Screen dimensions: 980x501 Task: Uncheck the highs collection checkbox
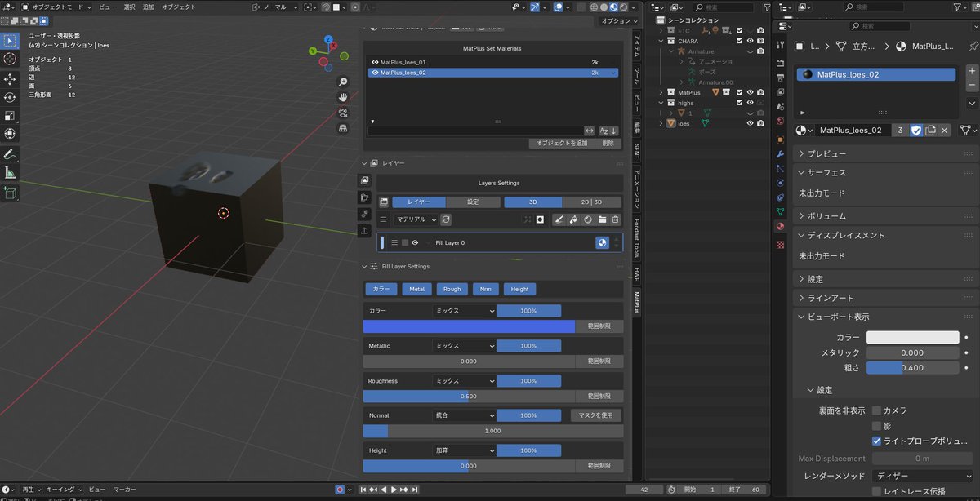pyautogui.click(x=739, y=103)
